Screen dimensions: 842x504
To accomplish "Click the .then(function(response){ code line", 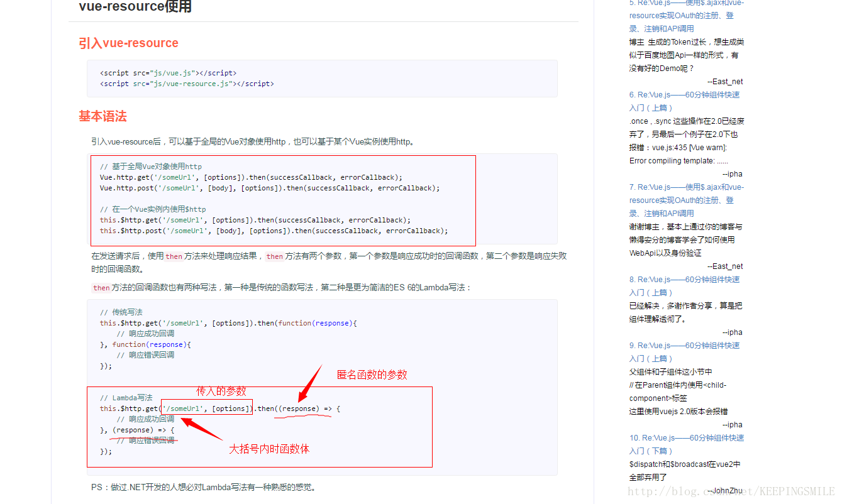I will click(x=228, y=323).
